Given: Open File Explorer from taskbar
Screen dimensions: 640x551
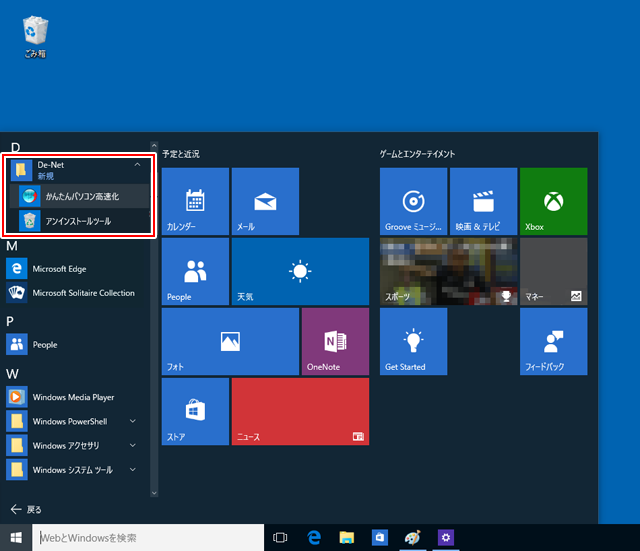Looking at the screenshot, I should click(x=347, y=538).
